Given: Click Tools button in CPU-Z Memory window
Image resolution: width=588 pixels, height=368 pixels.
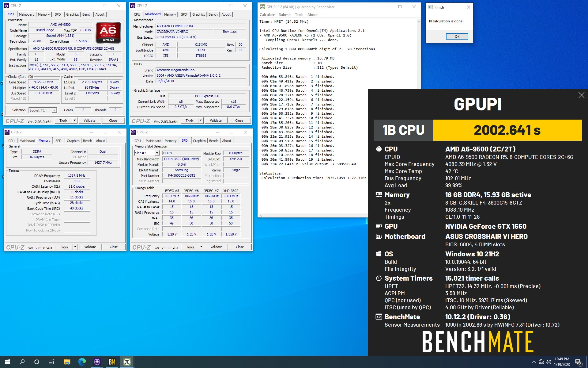Looking at the screenshot, I should click(x=64, y=247).
